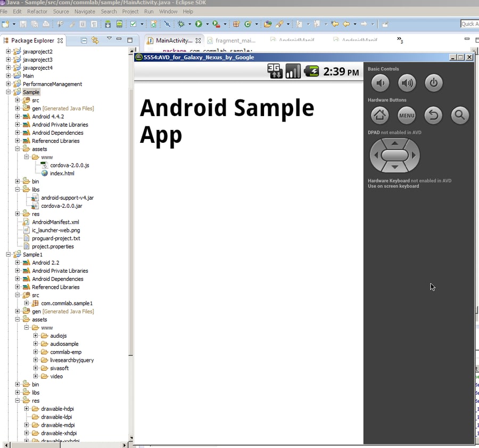The height and width of the screenshot is (448, 479).
Task: Tap the hardware Search button on the emulator
Action: [x=460, y=115]
